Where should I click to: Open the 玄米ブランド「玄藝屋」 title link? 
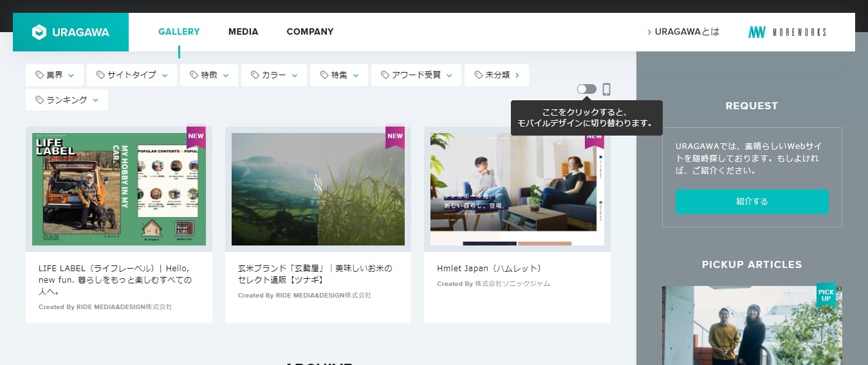click(315, 274)
